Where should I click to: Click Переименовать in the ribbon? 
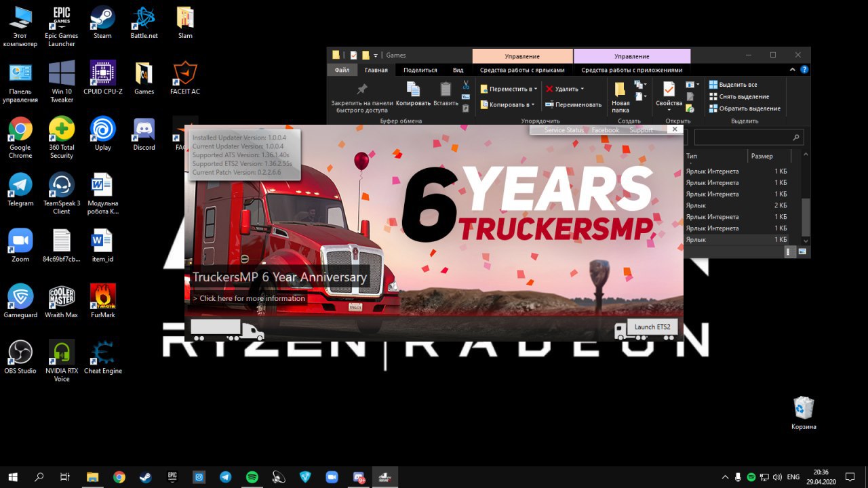point(574,104)
